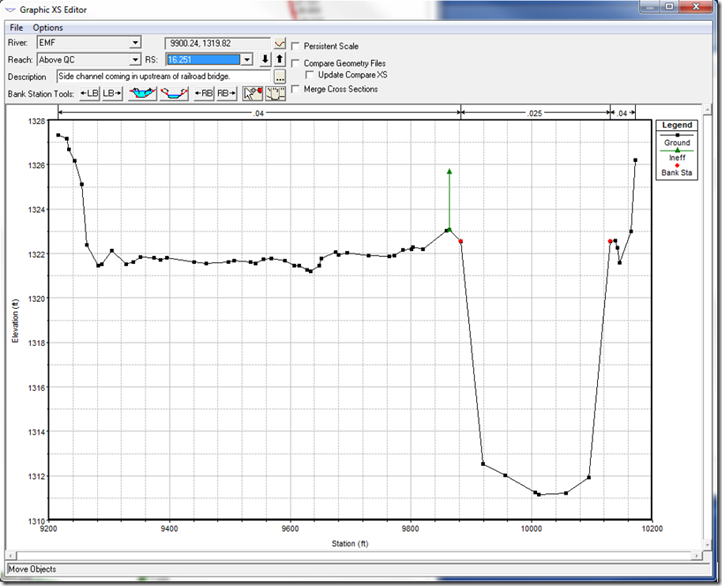This screenshot has height=586, width=722.
Task: Select the move objects pointer tool
Action: pos(253,93)
